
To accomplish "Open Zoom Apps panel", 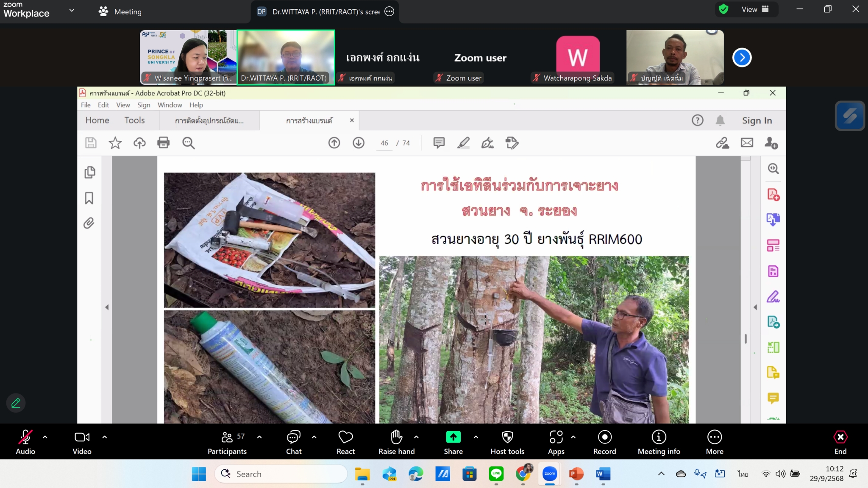I will 556,437.
